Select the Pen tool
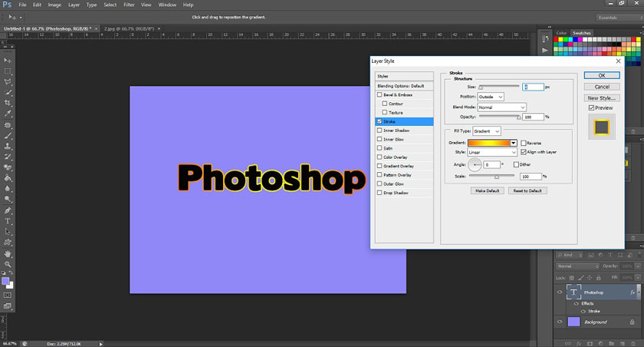This screenshot has width=644, height=347. tap(8, 210)
